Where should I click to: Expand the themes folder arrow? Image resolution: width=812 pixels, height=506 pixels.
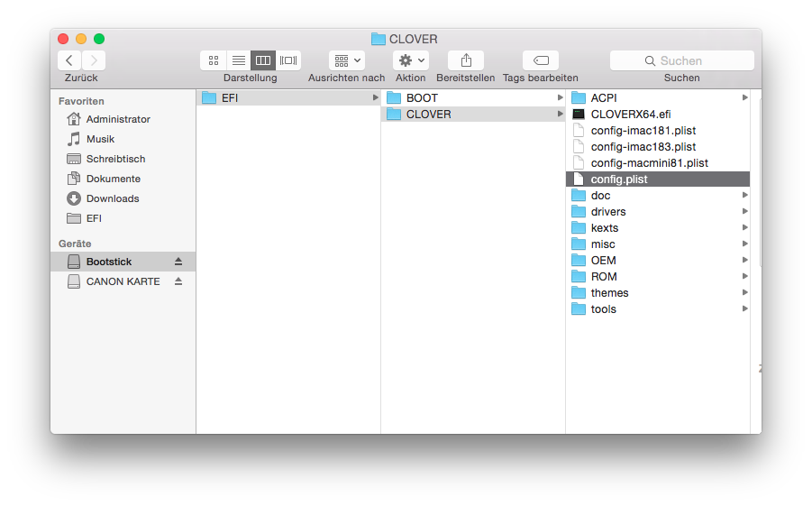[744, 292]
